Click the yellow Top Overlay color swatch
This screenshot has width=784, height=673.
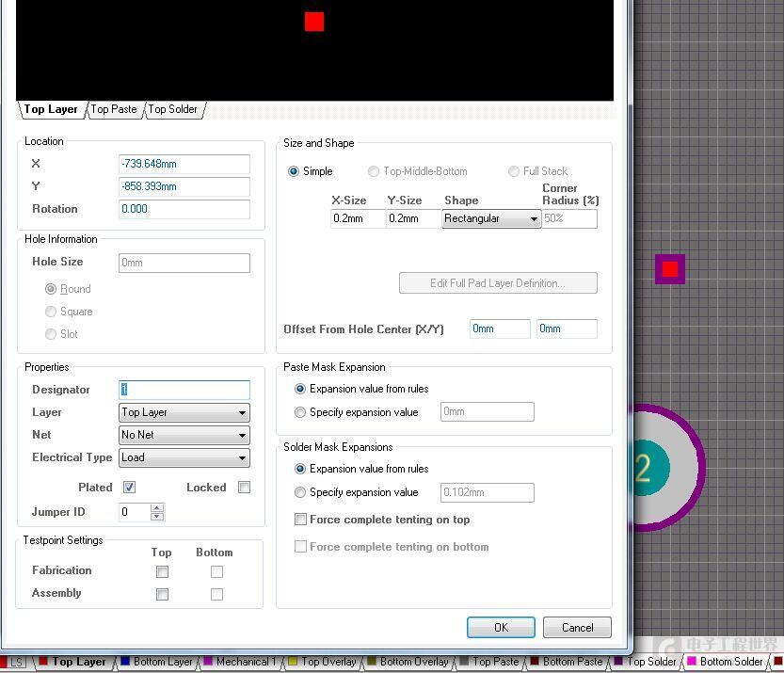(293, 662)
